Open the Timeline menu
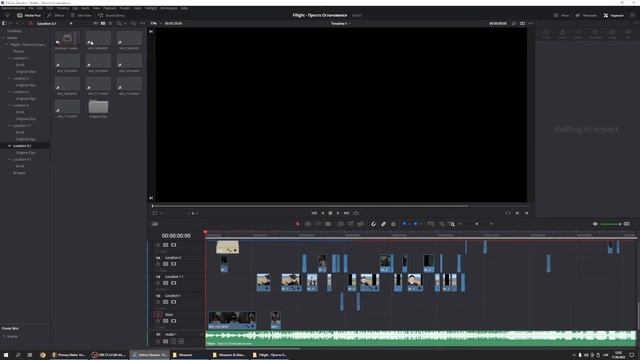This screenshot has height=360, width=640. (x=62, y=8)
